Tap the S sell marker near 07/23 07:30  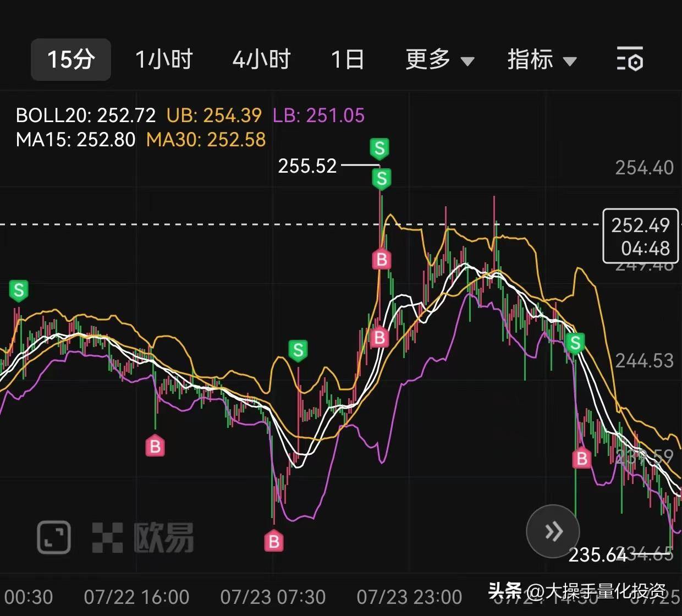coord(298,350)
